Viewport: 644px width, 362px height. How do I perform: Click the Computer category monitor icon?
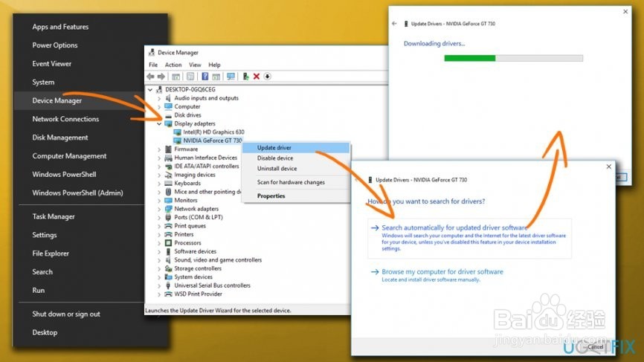pos(168,107)
